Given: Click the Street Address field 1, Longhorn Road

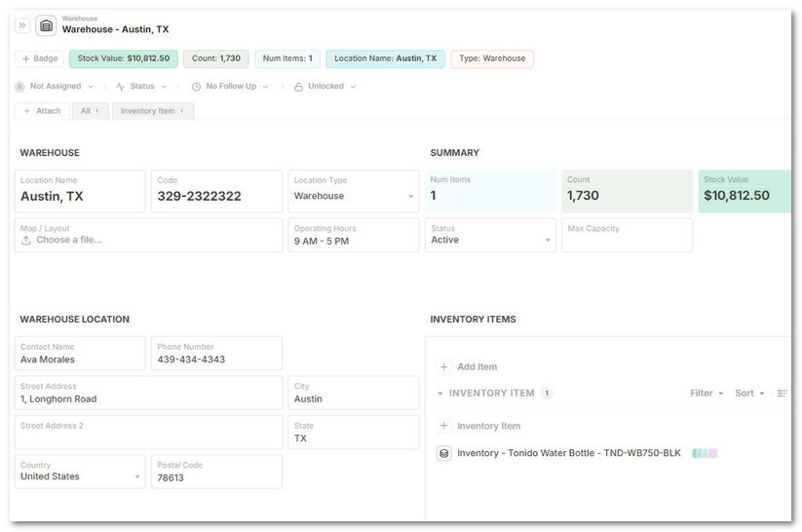Looking at the screenshot, I should [x=148, y=393].
